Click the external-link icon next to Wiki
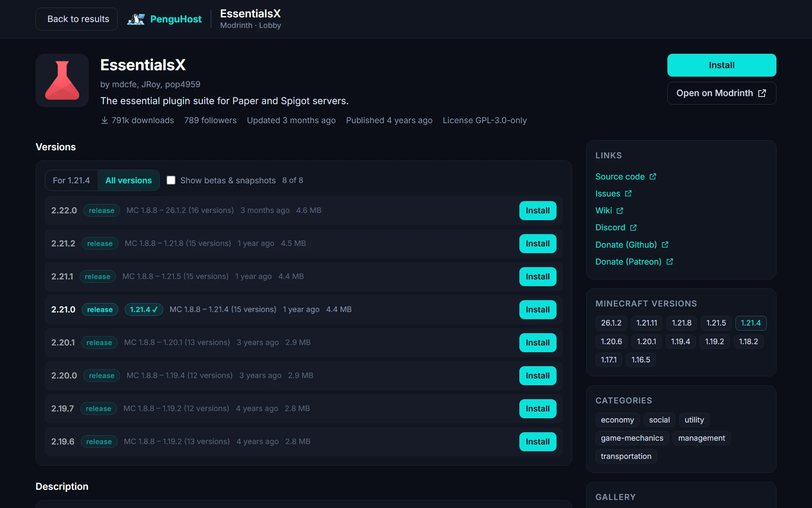This screenshot has height=508, width=812. click(620, 210)
